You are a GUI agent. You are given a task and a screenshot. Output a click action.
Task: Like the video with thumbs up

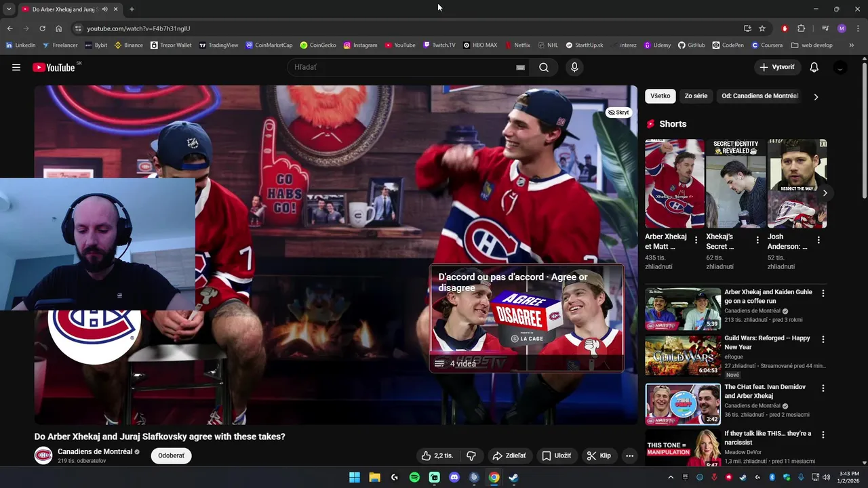pos(437,455)
